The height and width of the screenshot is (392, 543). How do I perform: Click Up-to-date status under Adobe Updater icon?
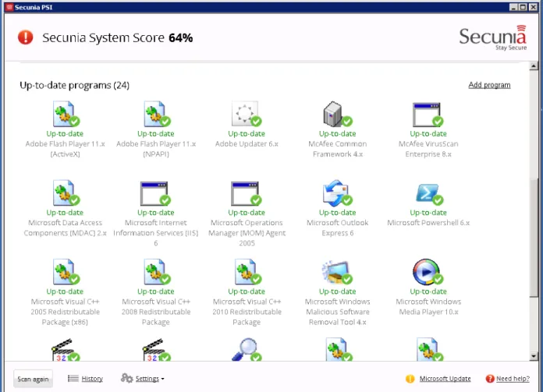[x=247, y=133]
